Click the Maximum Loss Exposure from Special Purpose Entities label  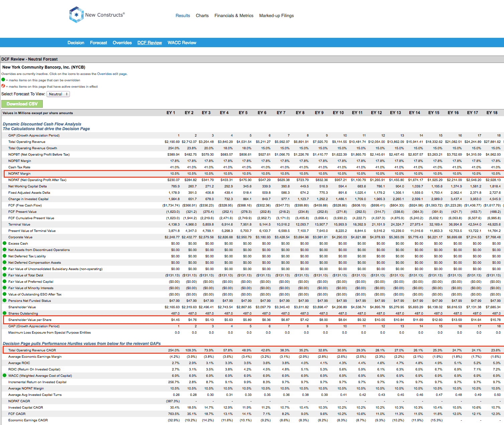click(49, 333)
